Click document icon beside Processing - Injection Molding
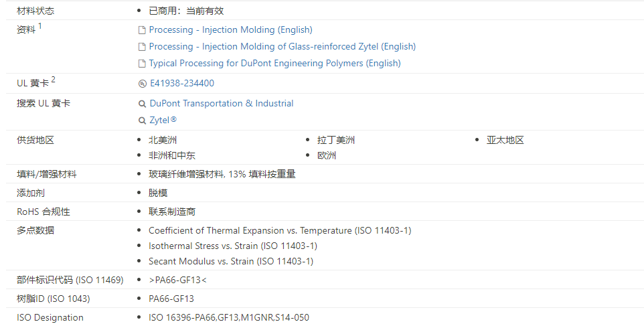 tap(142, 30)
